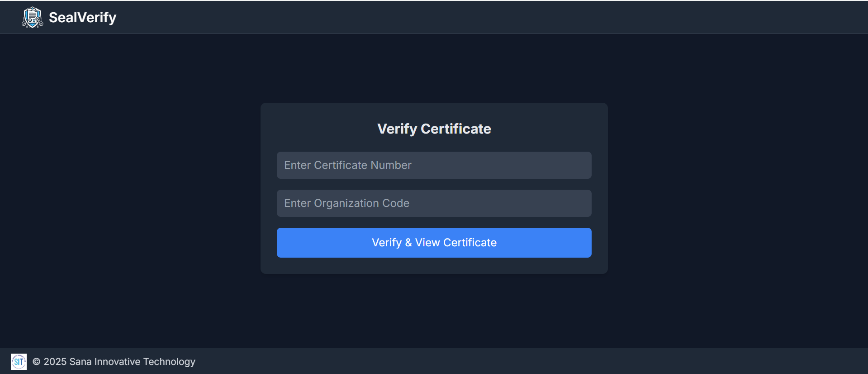This screenshot has width=868, height=374.
Task: Click the word 'Certificate' in the blue button
Action: click(x=470, y=243)
